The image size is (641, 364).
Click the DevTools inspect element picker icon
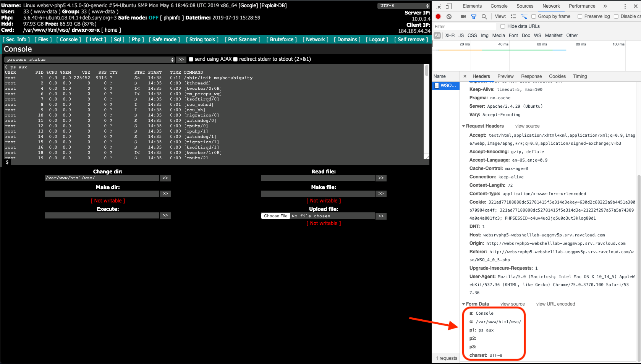pos(439,6)
